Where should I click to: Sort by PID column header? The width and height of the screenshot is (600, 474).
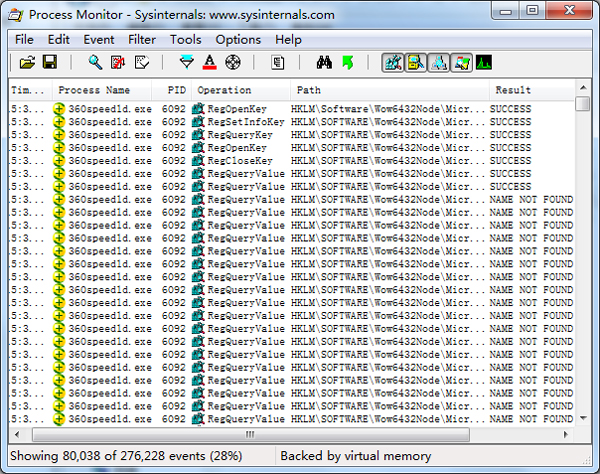tap(172, 90)
